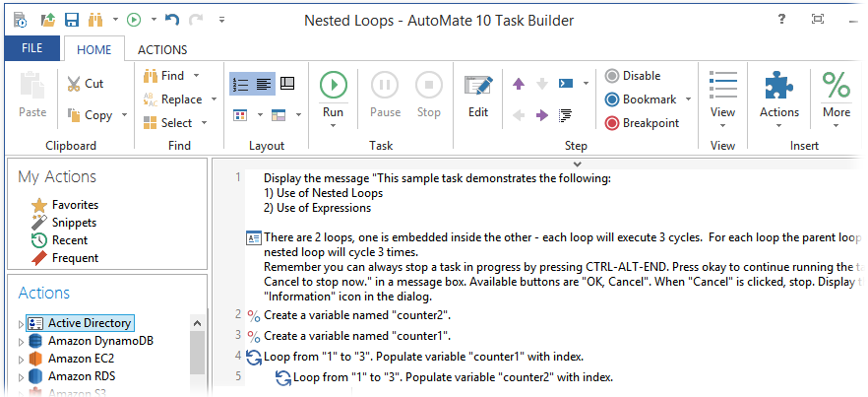Click the Actions list scrollbar up arrow
Image resolution: width=868 pixels, height=397 pixels.
pos(197,323)
